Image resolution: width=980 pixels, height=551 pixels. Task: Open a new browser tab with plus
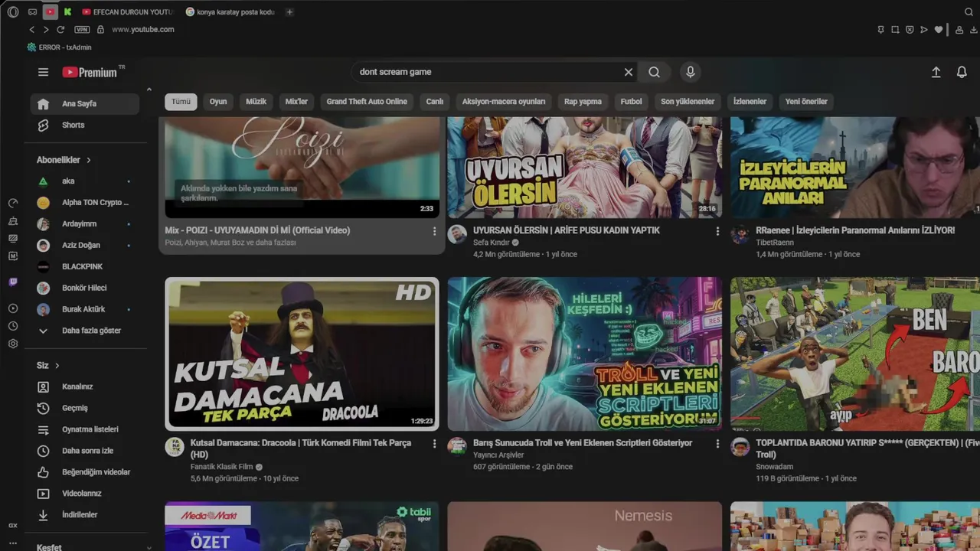click(289, 12)
